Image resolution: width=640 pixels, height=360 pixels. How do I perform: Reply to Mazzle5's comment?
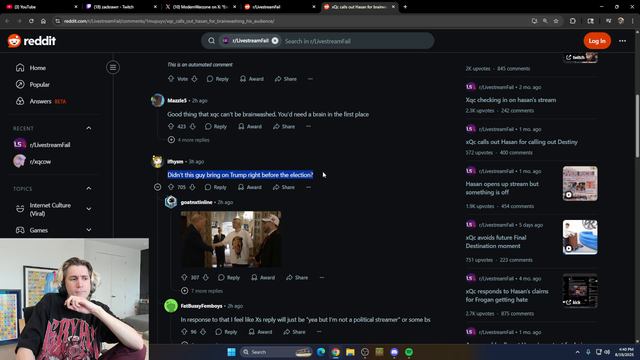coord(216,127)
